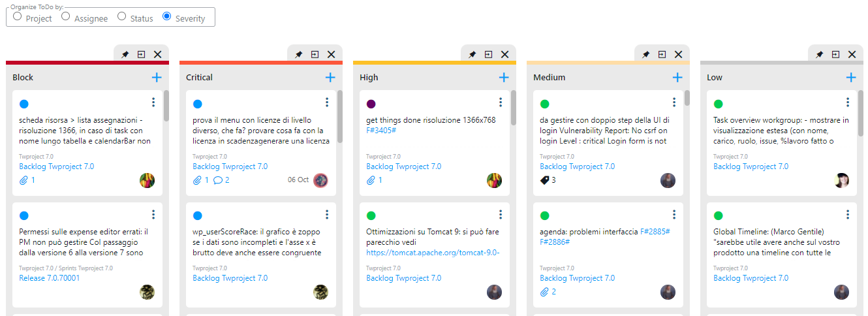The image size is (868, 316).
Task: Click the tag icon on Medium login card
Action: click(x=545, y=180)
